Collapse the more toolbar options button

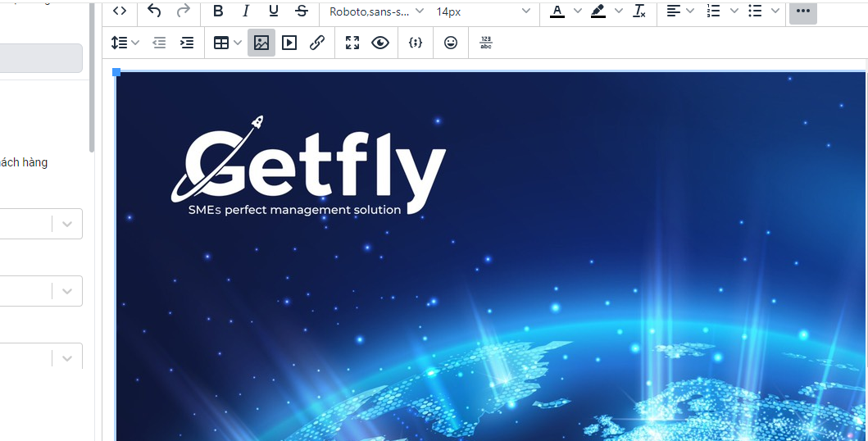(802, 11)
